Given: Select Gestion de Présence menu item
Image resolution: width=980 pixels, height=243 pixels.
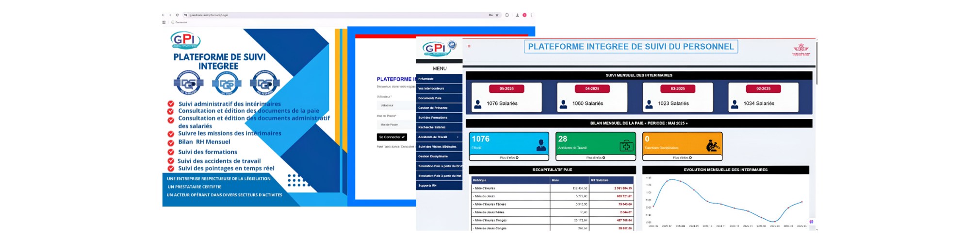Looking at the screenshot, I should (x=439, y=108).
